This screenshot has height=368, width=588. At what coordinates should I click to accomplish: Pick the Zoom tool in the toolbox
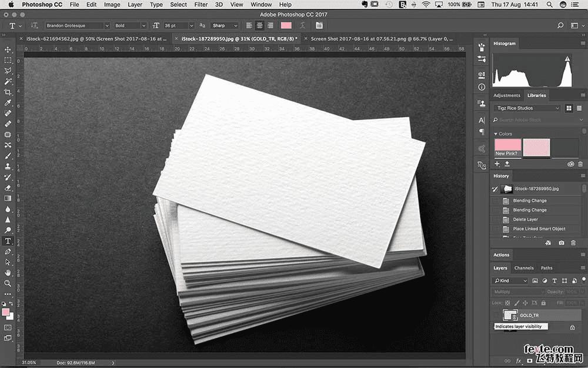8,283
